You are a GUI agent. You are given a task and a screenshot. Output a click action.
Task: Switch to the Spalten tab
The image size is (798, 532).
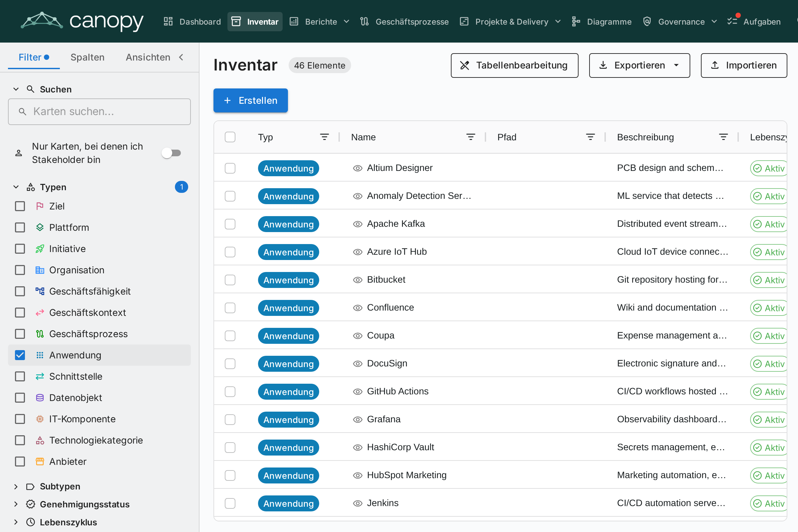click(x=87, y=57)
